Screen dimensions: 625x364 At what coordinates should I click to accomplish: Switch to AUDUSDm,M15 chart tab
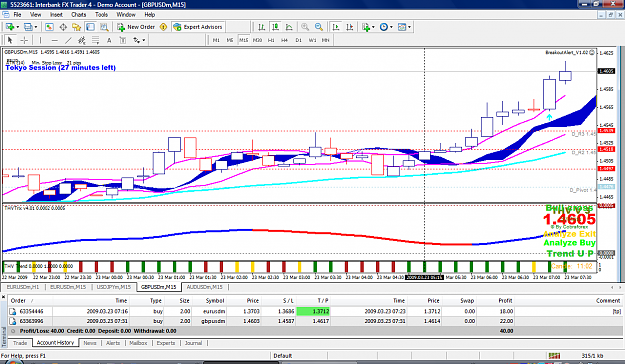click(x=204, y=287)
